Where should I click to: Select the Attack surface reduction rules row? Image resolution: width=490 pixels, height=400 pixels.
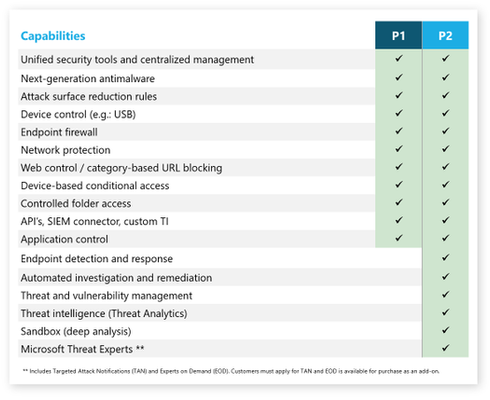(243, 96)
